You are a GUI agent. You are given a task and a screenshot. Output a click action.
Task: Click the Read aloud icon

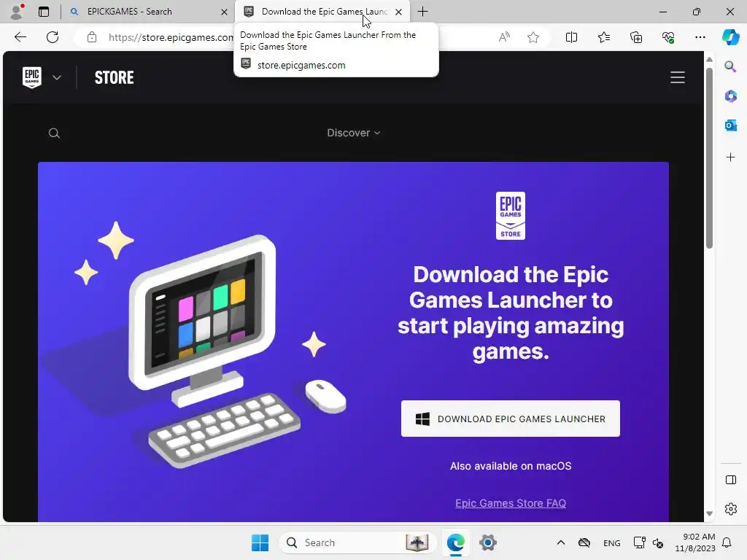coord(504,37)
